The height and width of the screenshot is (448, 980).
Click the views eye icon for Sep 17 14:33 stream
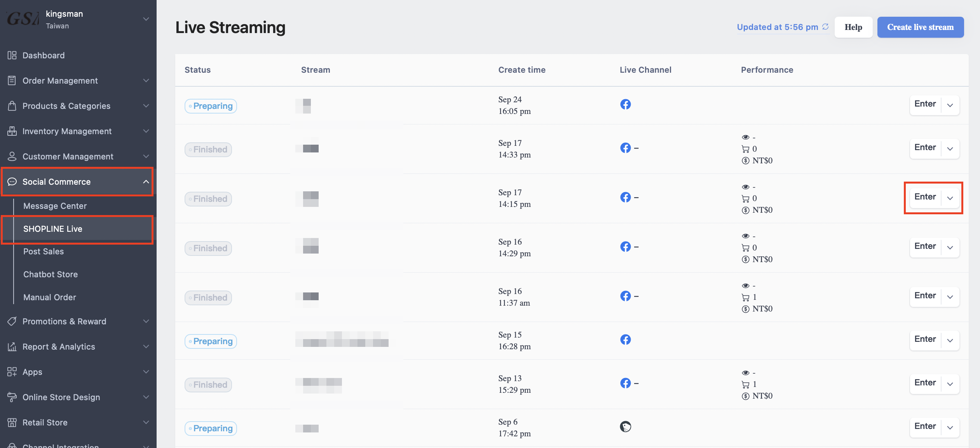pos(745,137)
